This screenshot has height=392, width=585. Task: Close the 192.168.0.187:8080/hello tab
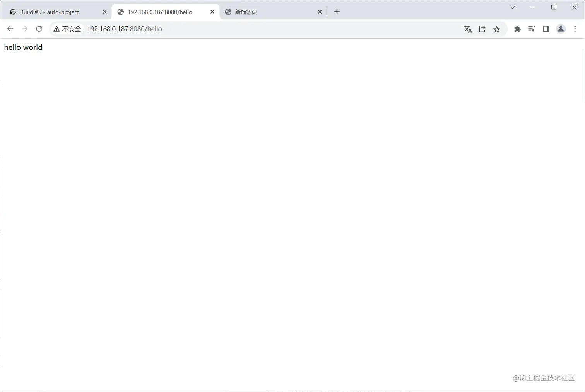pyautogui.click(x=212, y=12)
